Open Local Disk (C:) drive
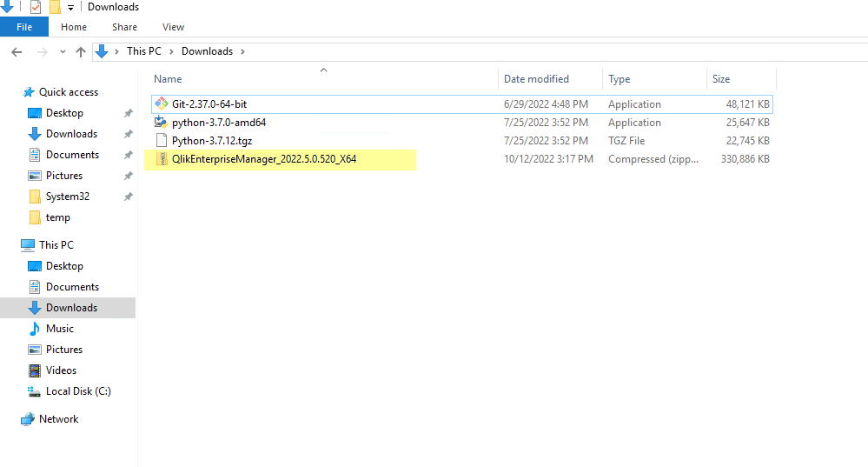Viewport: 868px width, 467px height. pyautogui.click(x=78, y=391)
